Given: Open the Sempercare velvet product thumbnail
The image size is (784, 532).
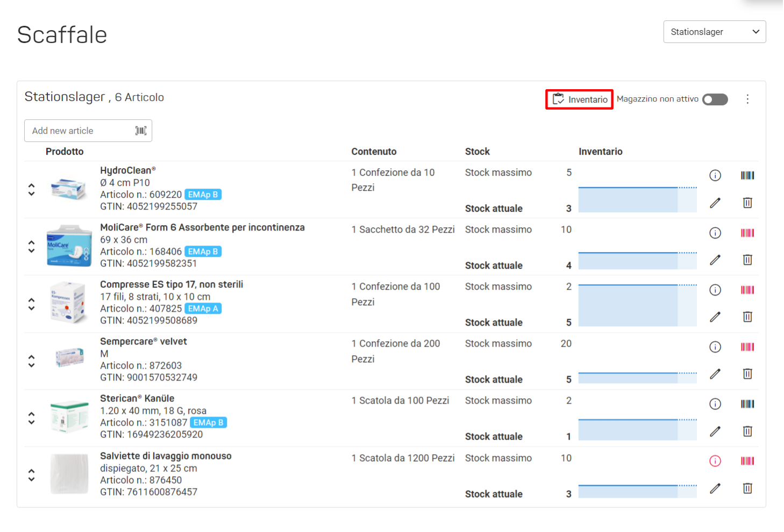Looking at the screenshot, I should coord(69,357).
